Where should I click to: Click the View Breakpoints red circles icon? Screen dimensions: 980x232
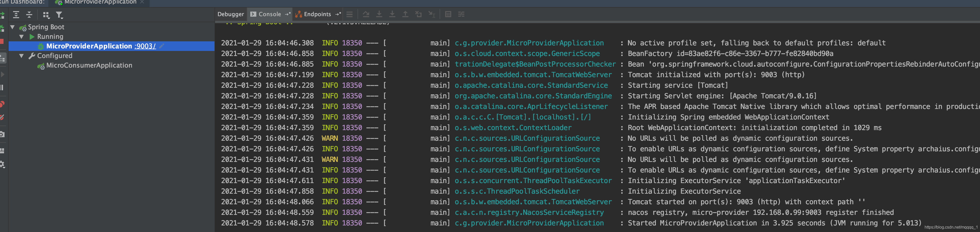(2, 104)
